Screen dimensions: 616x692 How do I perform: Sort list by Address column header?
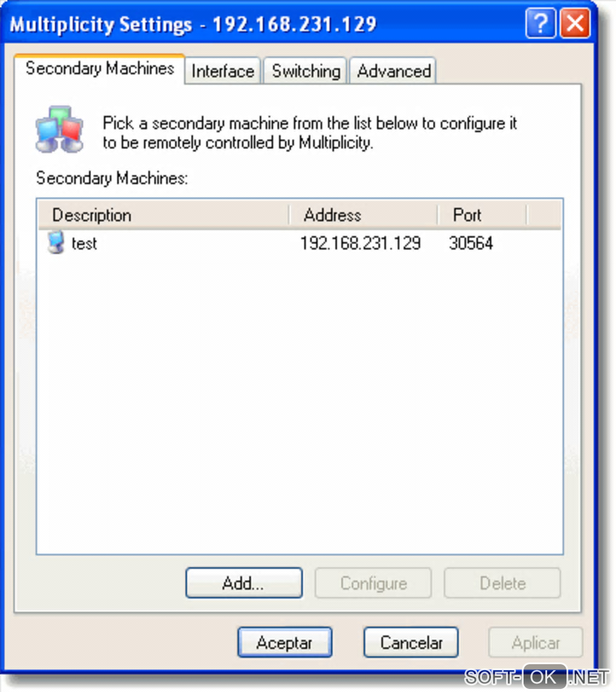[364, 215]
